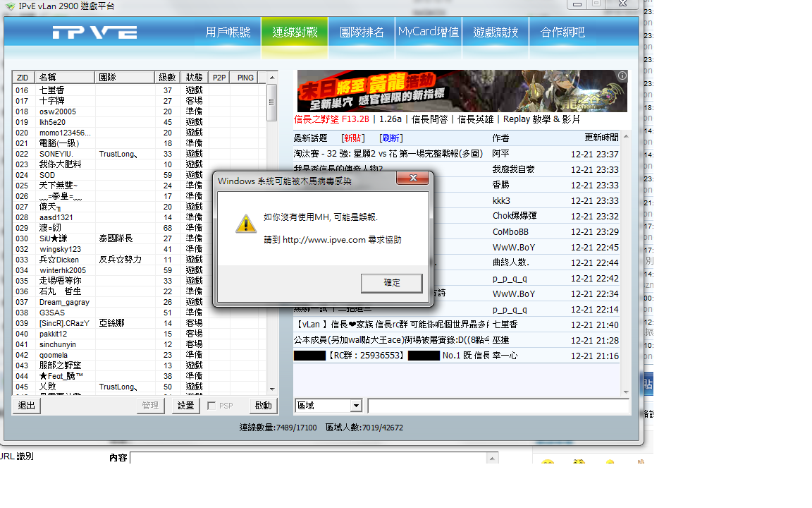Click the 連線數量:7489/17100 status text

[x=278, y=428]
